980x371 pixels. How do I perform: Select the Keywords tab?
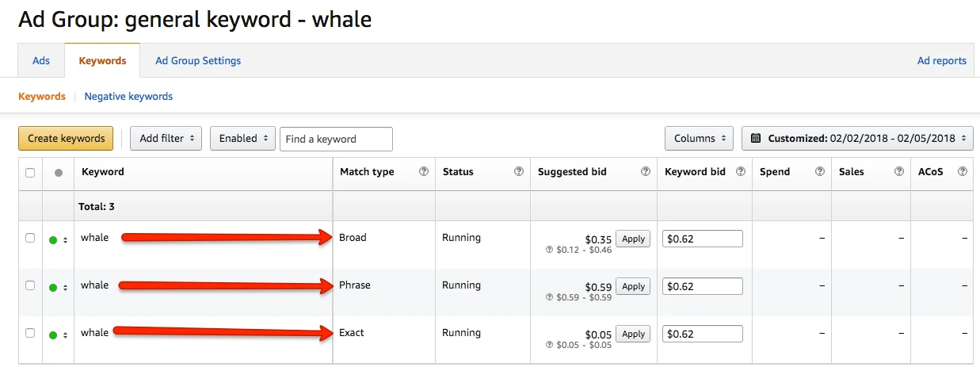click(x=102, y=60)
